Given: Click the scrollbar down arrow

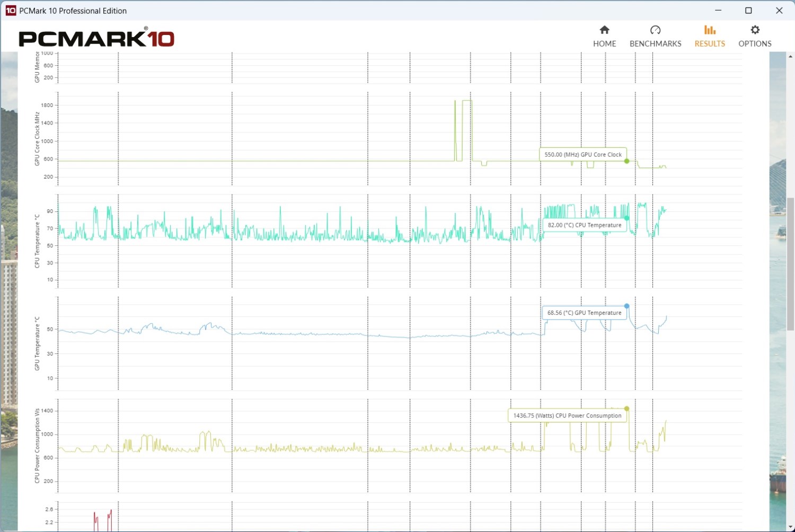Looking at the screenshot, I should point(790,528).
